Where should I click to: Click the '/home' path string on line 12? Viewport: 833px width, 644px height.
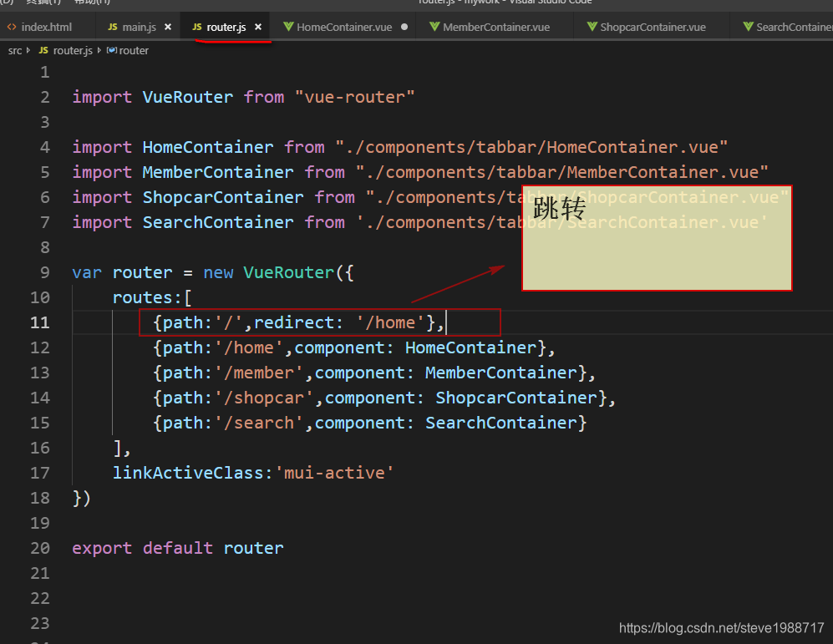pos(248,347)
